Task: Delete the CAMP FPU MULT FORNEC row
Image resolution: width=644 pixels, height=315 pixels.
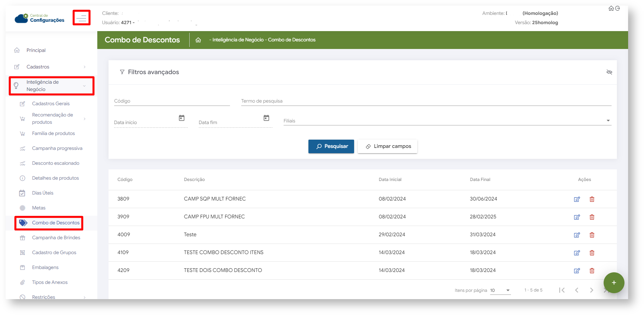Action: (x=592, y=217)
